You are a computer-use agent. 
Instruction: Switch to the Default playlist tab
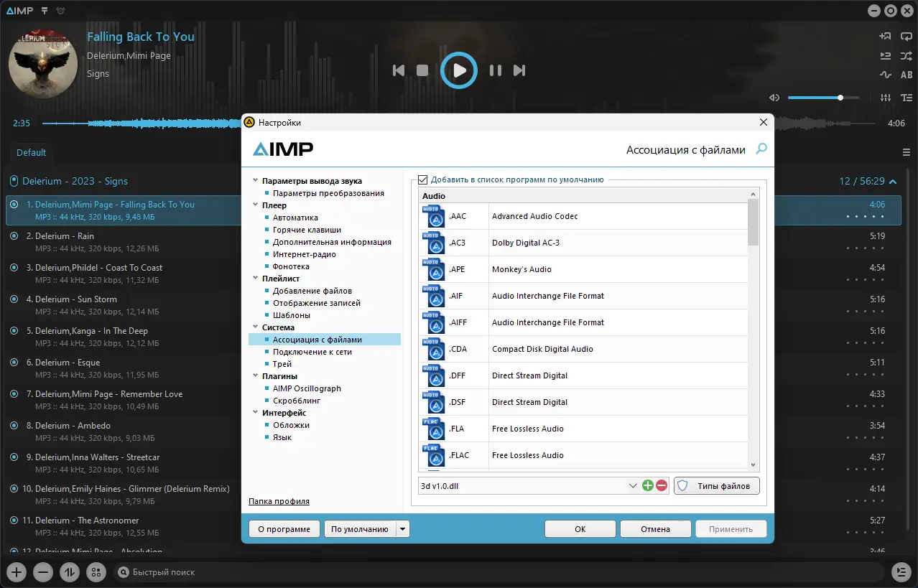(x=32, y=152)
